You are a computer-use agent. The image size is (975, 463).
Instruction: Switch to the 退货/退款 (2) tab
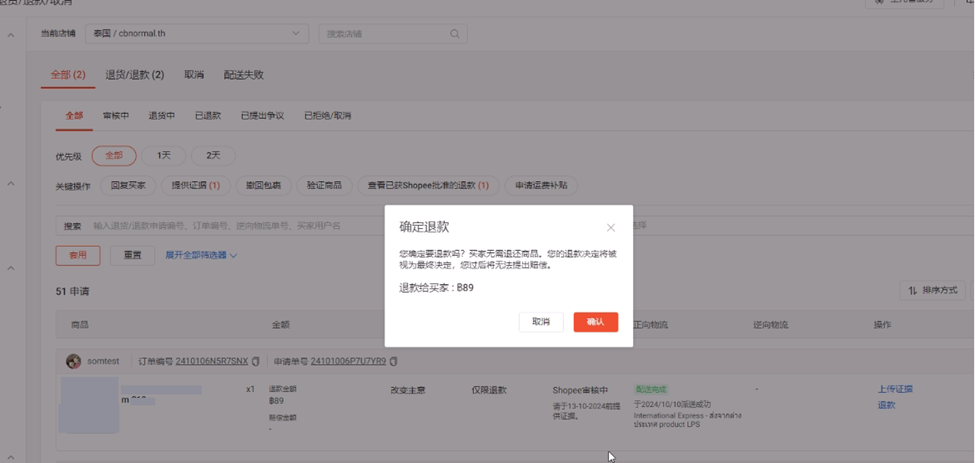click(135, 75)
